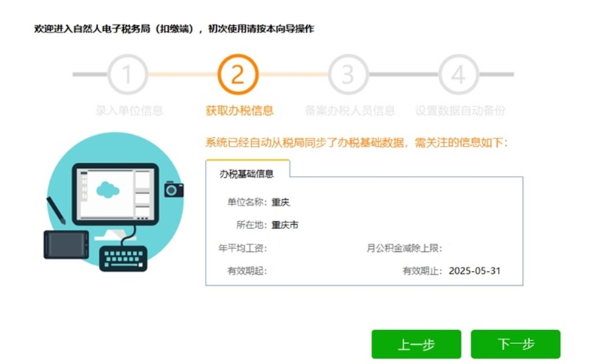The width and height of the screenshot is (590, 364).
Task: Click step 4 circle in wizard
Action: (459, 74)
